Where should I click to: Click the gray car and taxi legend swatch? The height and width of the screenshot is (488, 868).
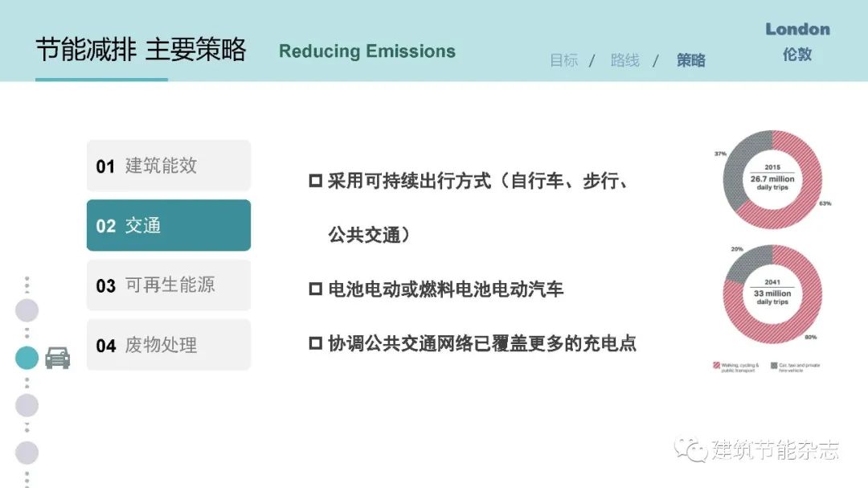coord(772,367)
